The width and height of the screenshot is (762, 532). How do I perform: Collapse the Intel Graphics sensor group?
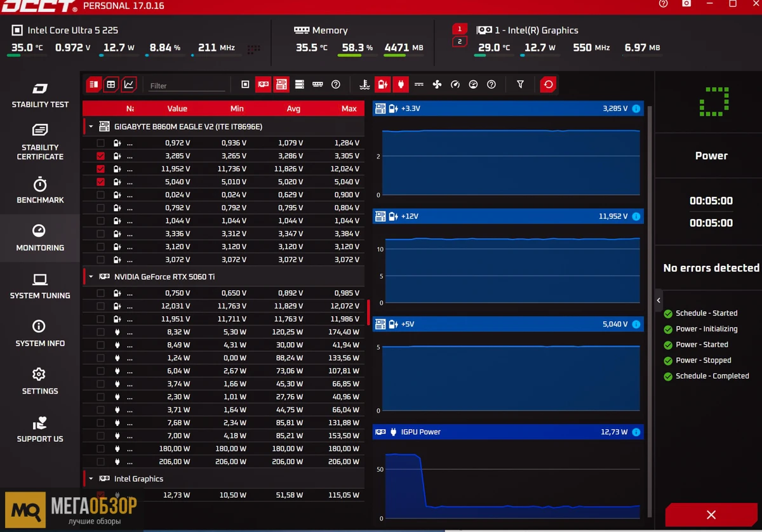(x=91, y=479)
